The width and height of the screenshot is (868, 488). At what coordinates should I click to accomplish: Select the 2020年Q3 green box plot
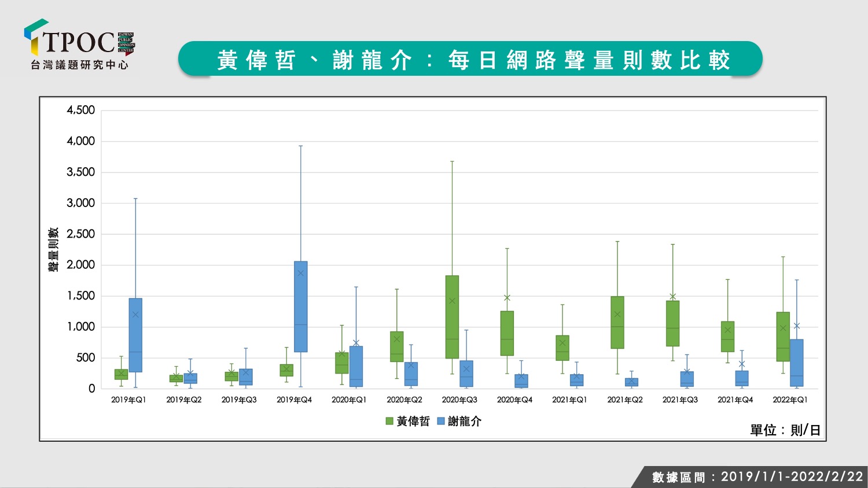click(x=452, y=317)
